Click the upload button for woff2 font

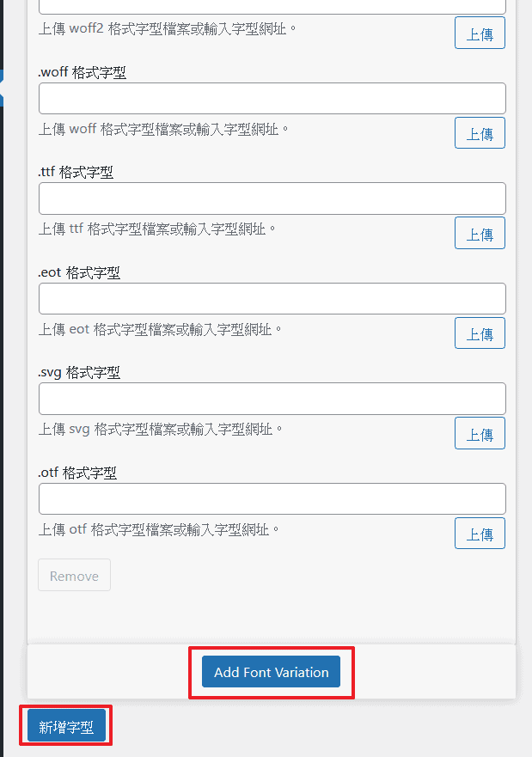[x=480, y=33]
